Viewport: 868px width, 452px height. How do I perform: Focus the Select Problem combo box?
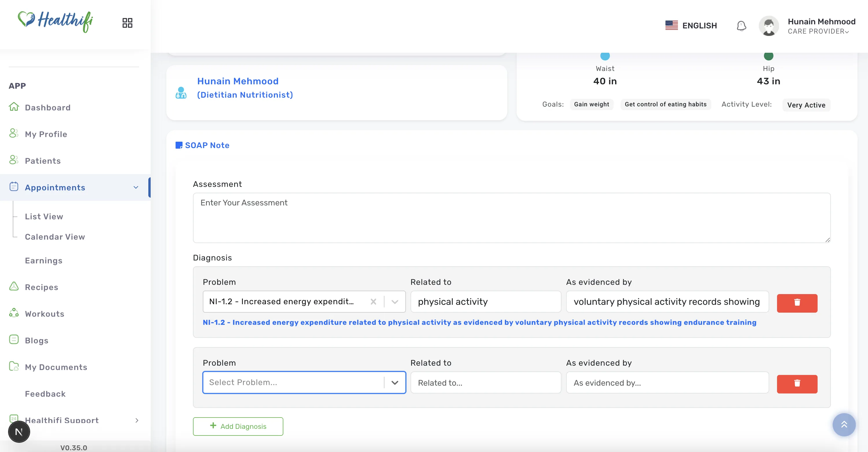304,382
